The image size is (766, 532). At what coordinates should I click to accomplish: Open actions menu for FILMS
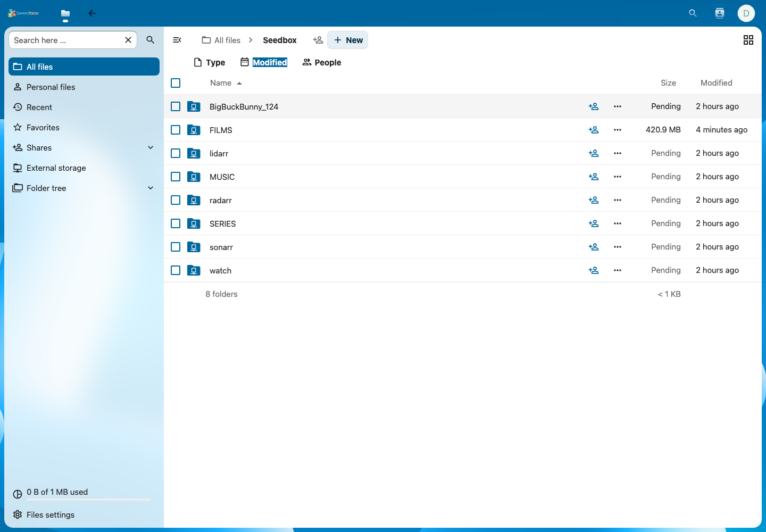(618, 130)
